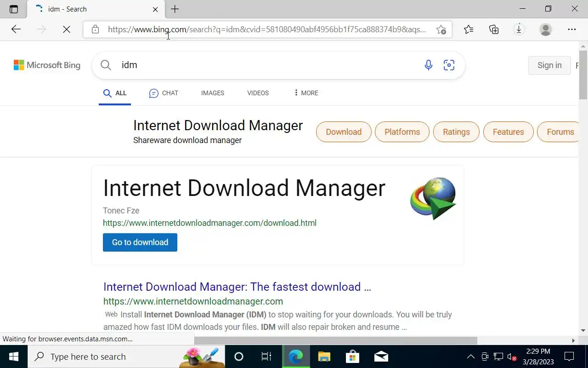
Task: Open Microsoft Edge from taskbar
Action: click(x=295, y=356)
